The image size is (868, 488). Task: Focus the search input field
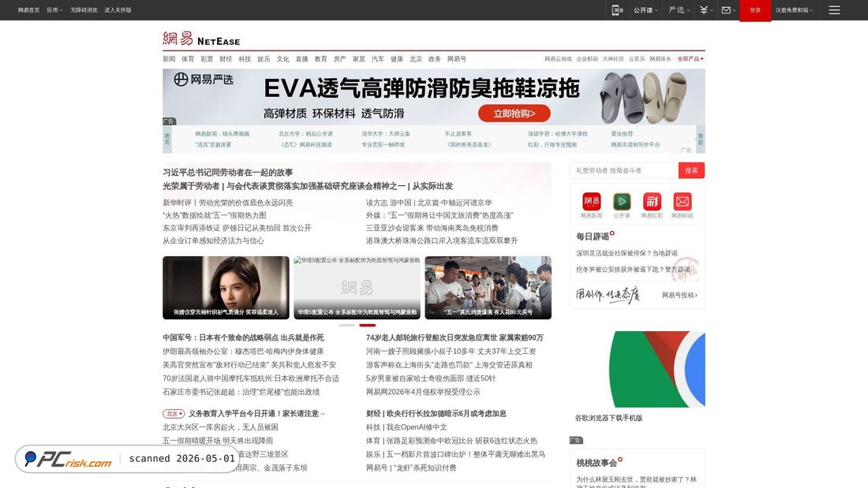(624, 170)
